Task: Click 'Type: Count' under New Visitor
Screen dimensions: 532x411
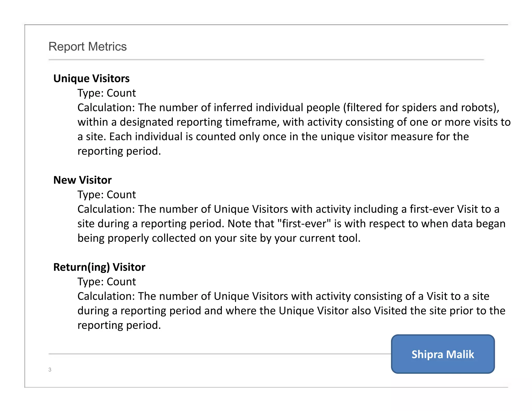Action: pos(107,195)
